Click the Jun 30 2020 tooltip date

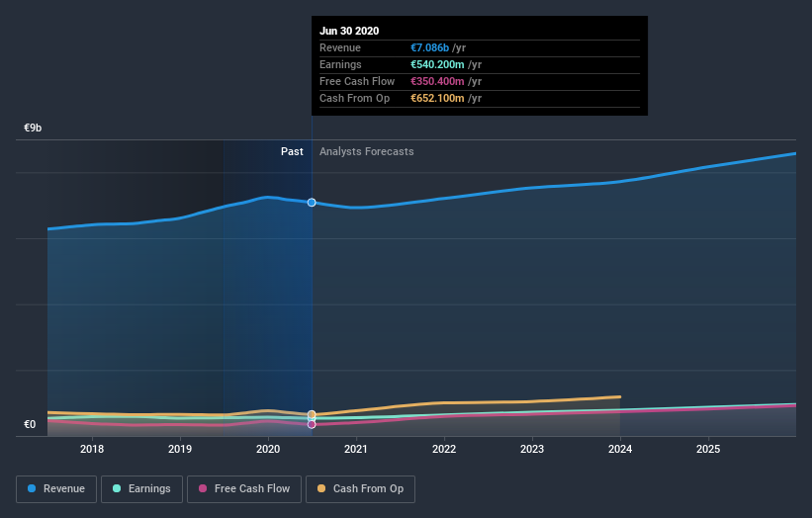point(349,31)
